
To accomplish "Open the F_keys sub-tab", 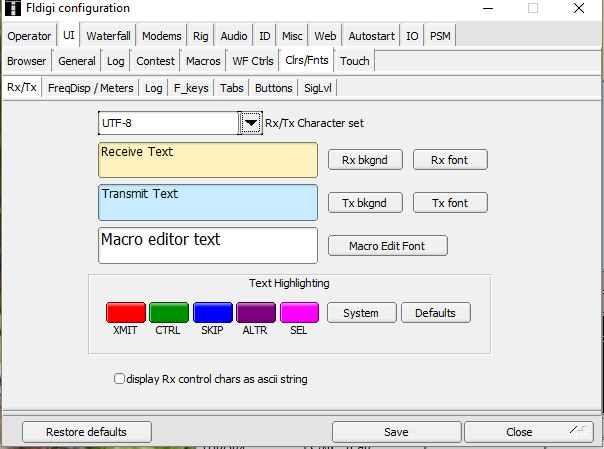I will click(191, 88).
